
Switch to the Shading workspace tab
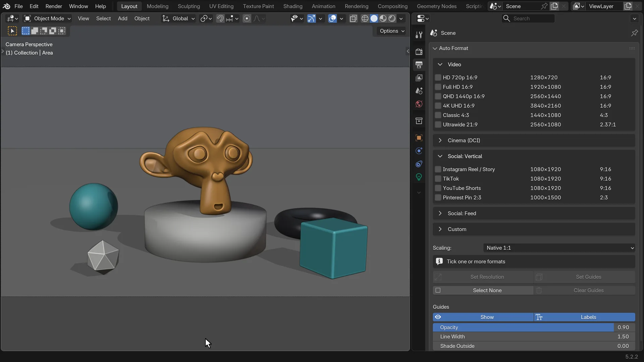point(292,6)
